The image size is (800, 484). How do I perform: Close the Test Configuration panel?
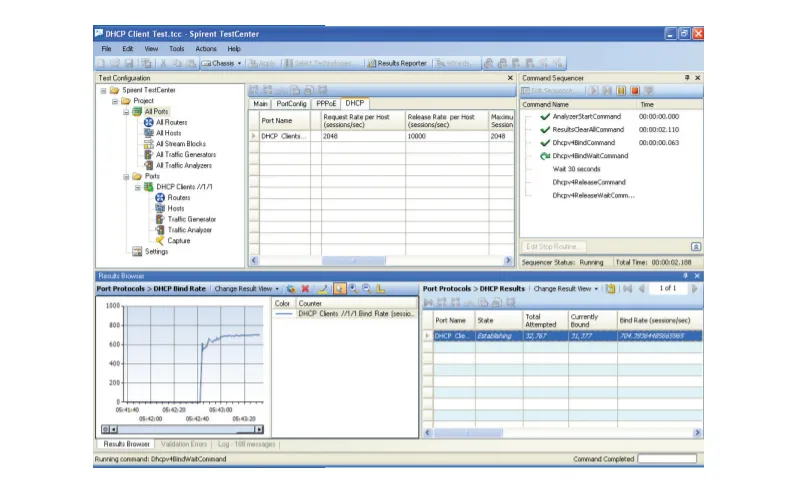click(x=510, y=78)
